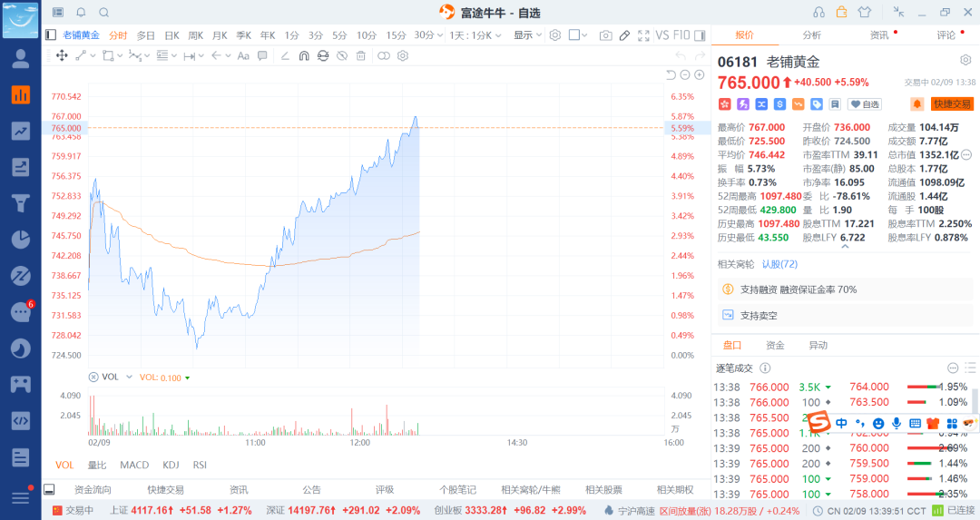Select the MACD indicator tab
The height and width of the screenshot is (520, 980).
point(134,465)
